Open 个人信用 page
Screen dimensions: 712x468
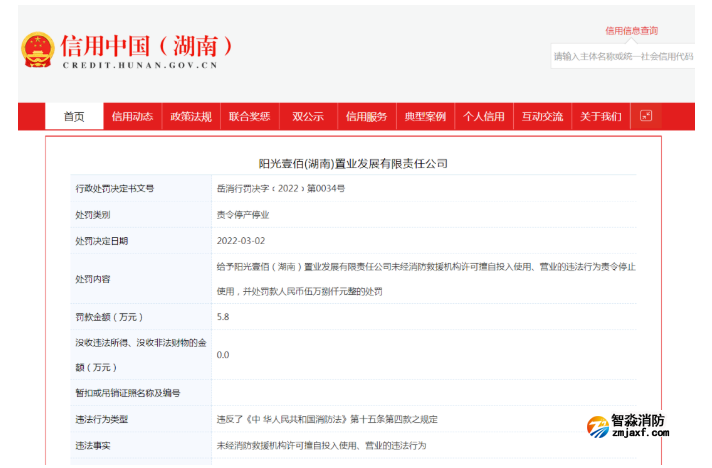click(x=484, y=116)
